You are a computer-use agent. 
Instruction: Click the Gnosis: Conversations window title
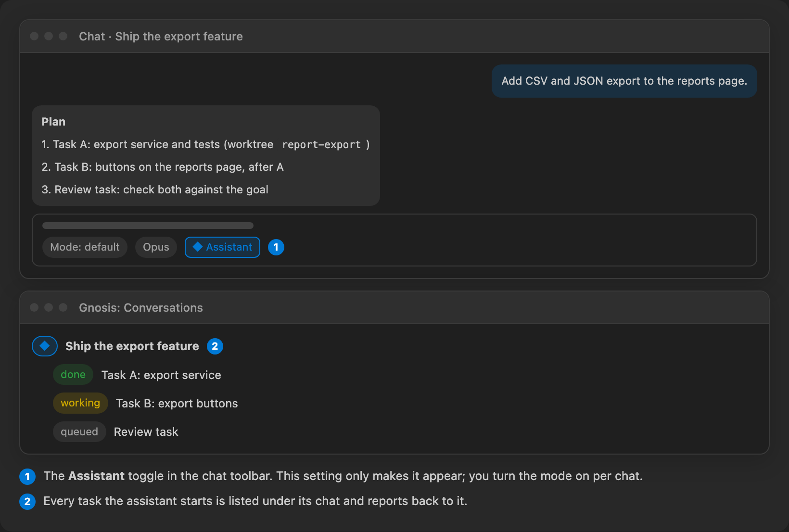click(141, 308)
